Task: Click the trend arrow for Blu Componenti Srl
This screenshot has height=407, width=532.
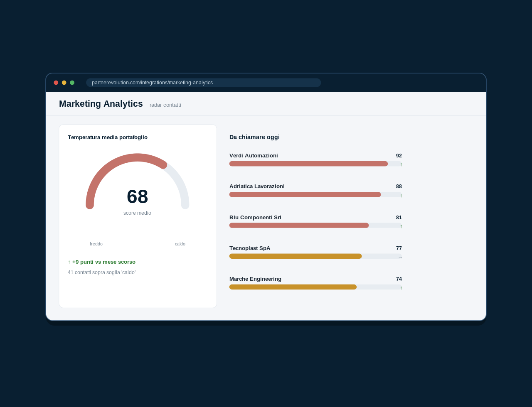Action: tap(401, 226)
